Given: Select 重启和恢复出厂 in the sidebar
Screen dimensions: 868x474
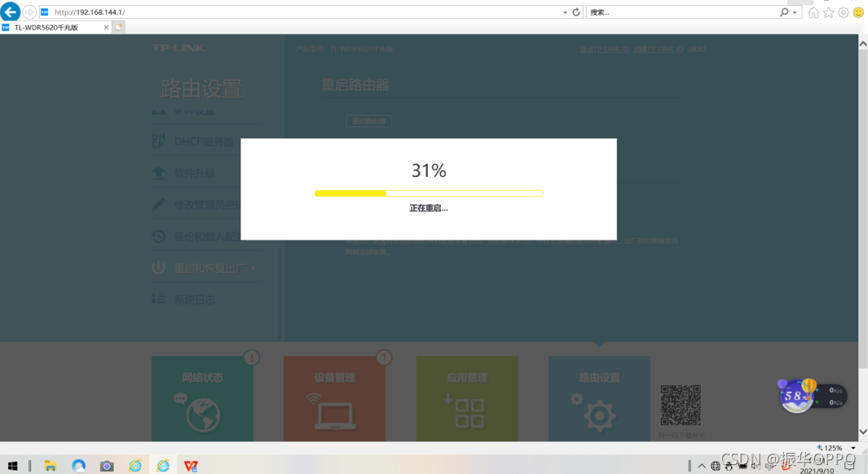Looking at the screenshot, I should (x=204, y=268).
